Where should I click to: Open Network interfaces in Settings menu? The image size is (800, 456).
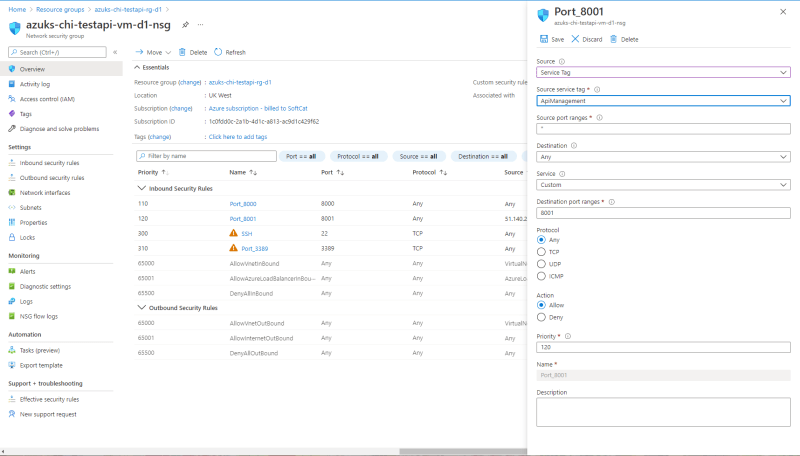coord(45,192)
